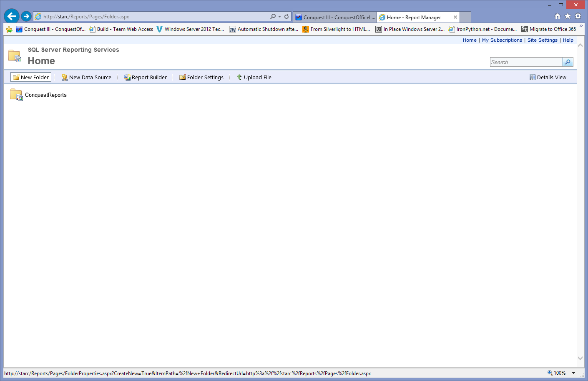Open the zoom level dropdown arrow
Screen dimensions: 588x381
pos(573,373)
